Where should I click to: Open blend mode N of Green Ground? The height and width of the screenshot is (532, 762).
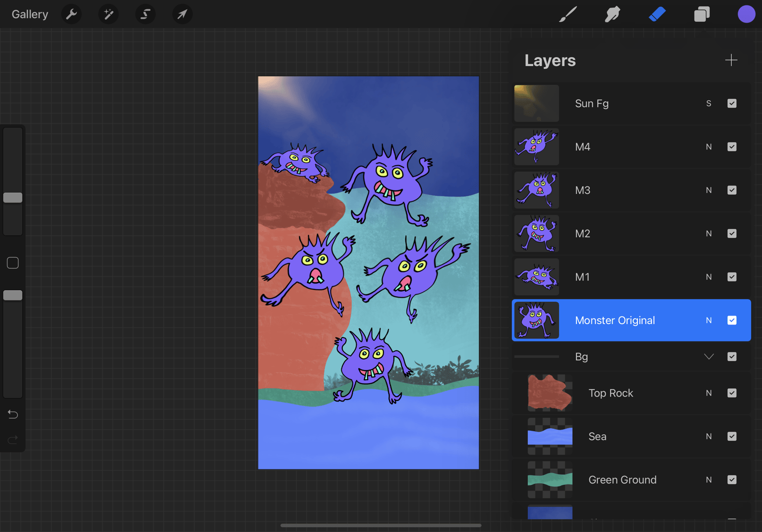point(709,480)
